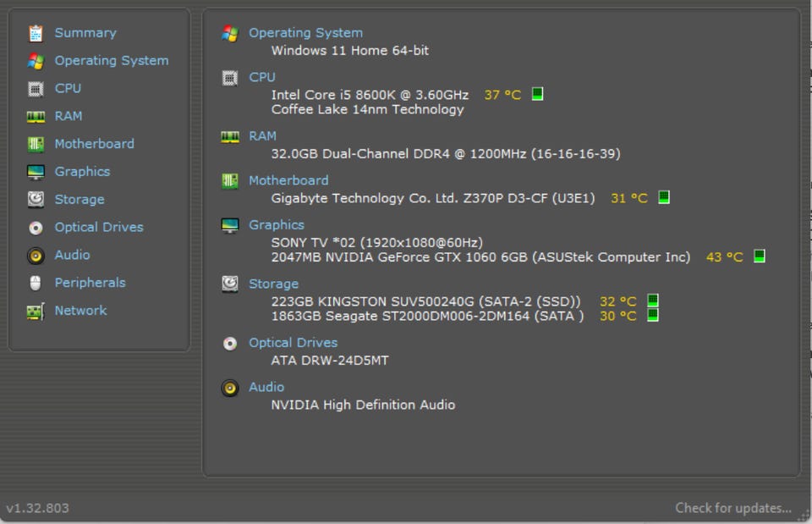The height and width of the screenshot is (524, 812).
Task: Select Operating System in the sidebar
Action: click(x=112, y=61)
